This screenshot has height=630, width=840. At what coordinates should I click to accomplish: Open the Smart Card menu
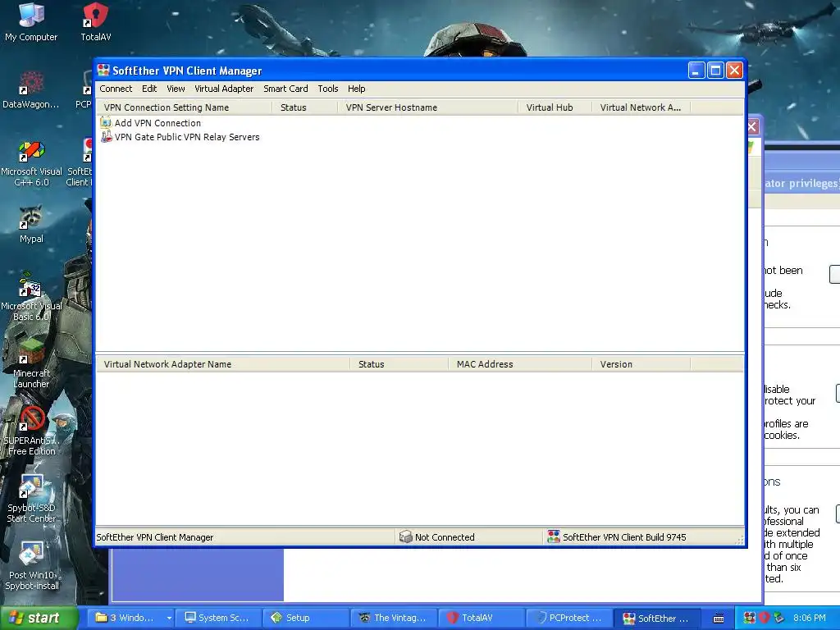click(x=285, y=89)
